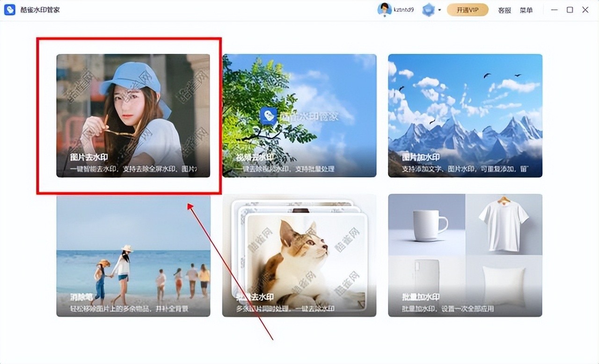Open the 视频去水印 video watermark removal card
599x364 pixels.
tap(299, 116)
